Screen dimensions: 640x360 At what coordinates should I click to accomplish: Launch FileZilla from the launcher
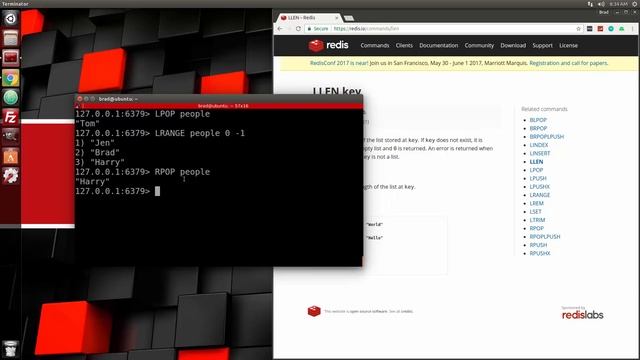coord(10,117)
